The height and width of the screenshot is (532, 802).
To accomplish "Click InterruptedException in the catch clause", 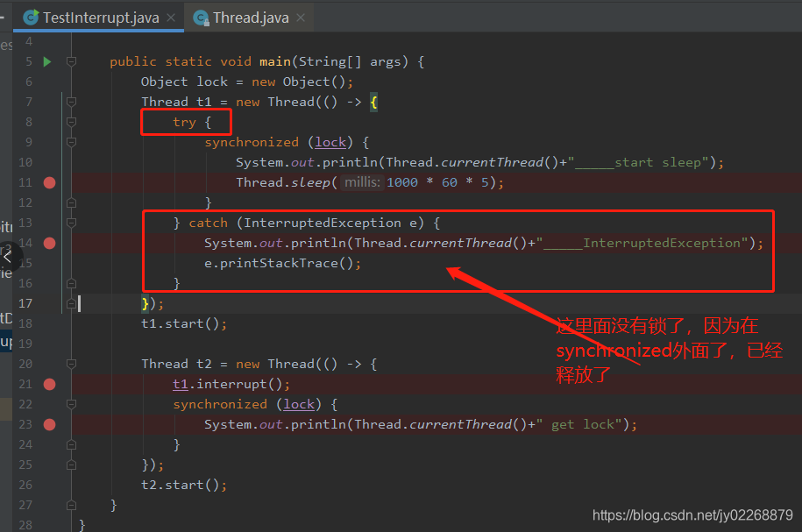I will (x=323, y=223).
